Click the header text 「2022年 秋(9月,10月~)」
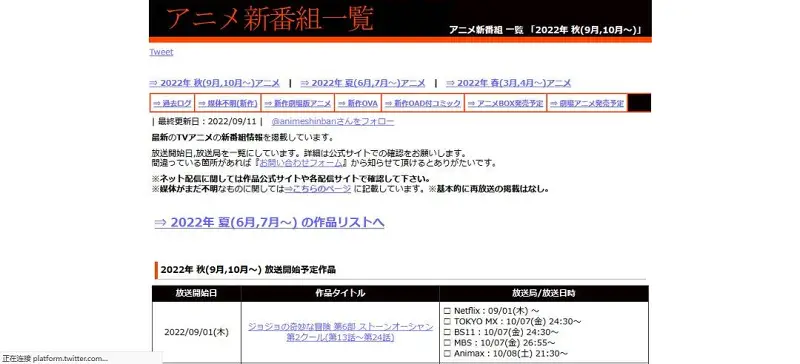Image resolution: width=800 pixels, height=364 pixels. (585, 30)
